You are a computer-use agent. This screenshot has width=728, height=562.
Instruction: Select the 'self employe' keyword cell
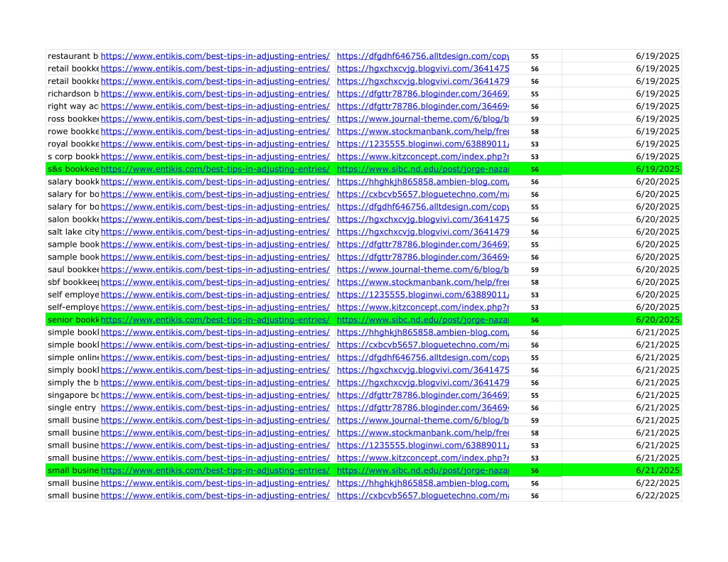click(x=73, y=294)
